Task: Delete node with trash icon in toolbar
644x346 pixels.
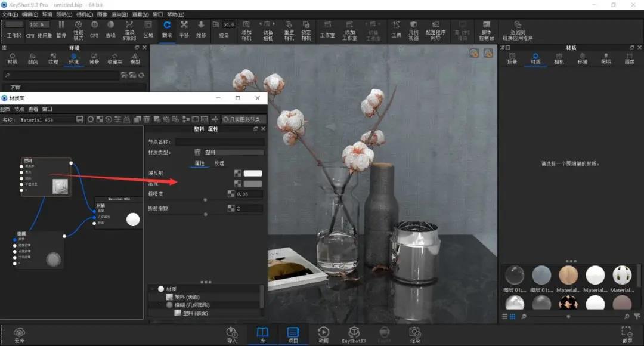Action: coord(147,119)
